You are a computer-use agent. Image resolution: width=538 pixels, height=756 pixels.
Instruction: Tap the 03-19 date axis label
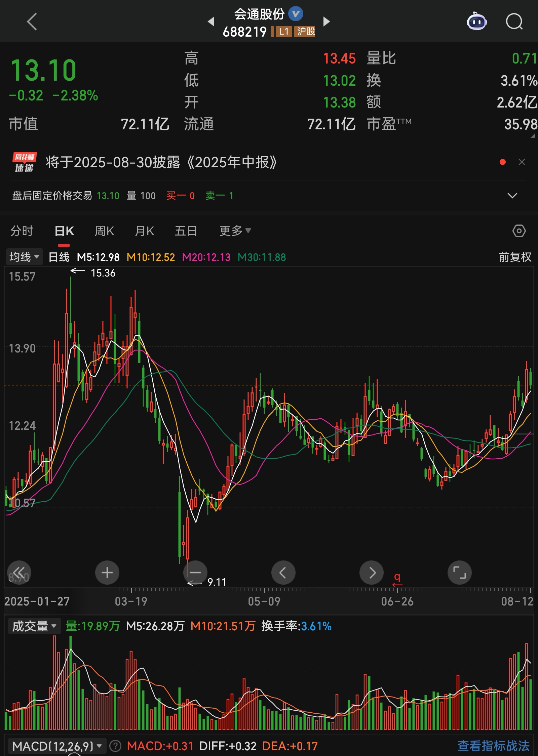pos(131,601)
